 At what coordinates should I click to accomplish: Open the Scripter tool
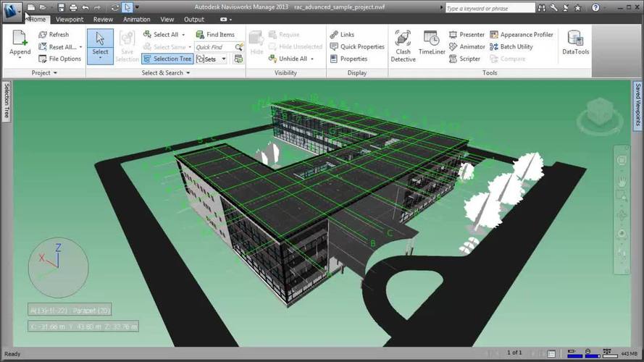click(x=464, y=59)
